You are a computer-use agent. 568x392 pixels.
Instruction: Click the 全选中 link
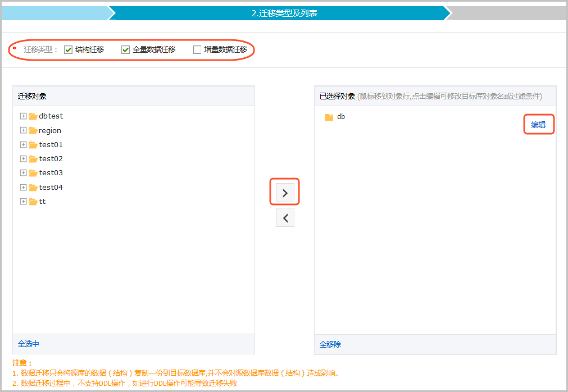tap(29, 344)
